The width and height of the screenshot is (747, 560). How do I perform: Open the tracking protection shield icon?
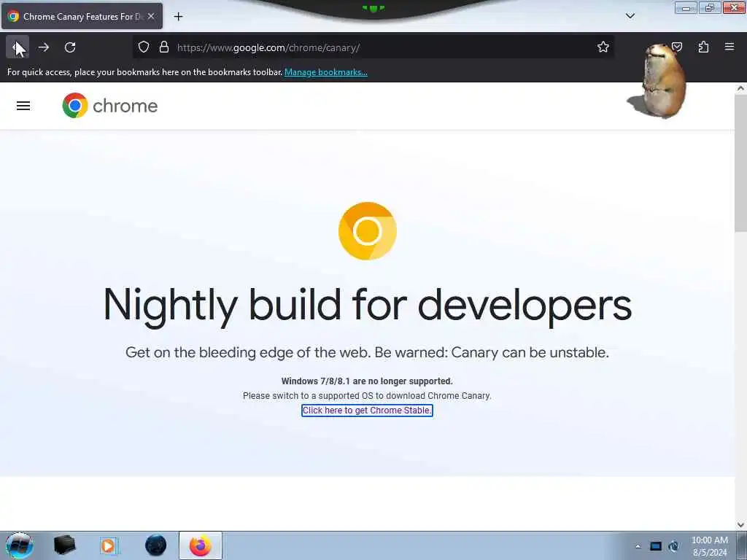144,47
